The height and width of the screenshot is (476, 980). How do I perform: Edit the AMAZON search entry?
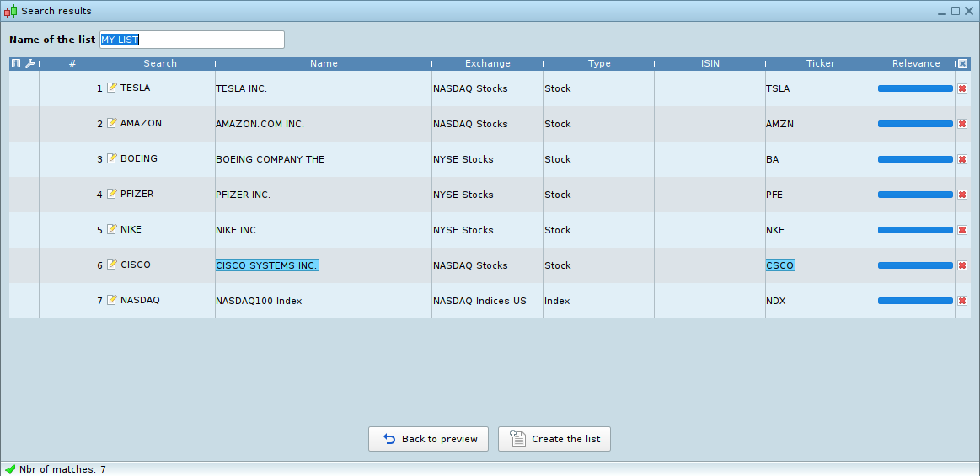pyautogui.click(x=112, y=123)
